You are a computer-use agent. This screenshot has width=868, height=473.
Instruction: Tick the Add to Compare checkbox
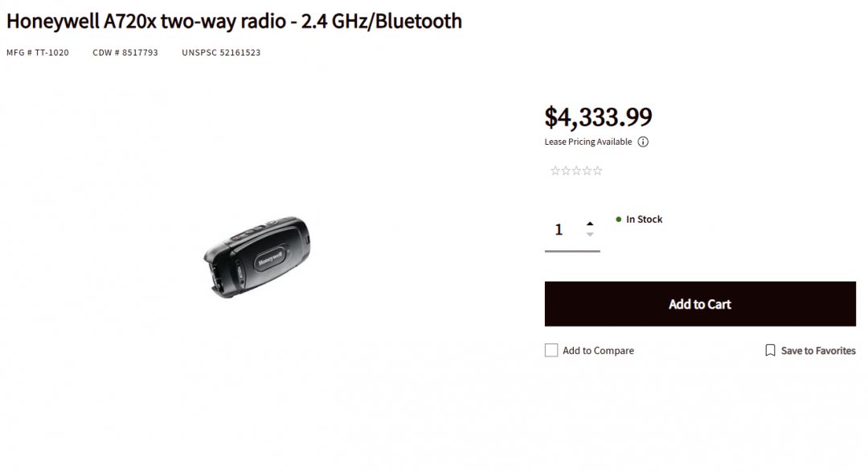[x=551, y=351]
